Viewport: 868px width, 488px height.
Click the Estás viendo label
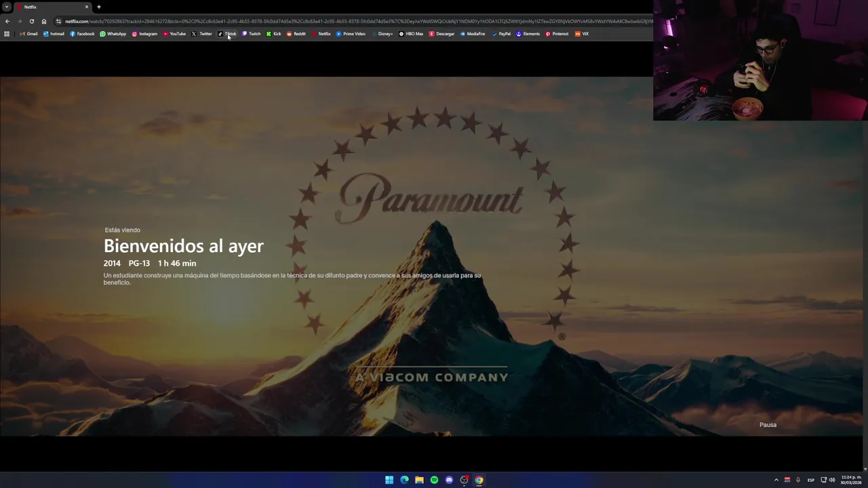pos(122,230)
